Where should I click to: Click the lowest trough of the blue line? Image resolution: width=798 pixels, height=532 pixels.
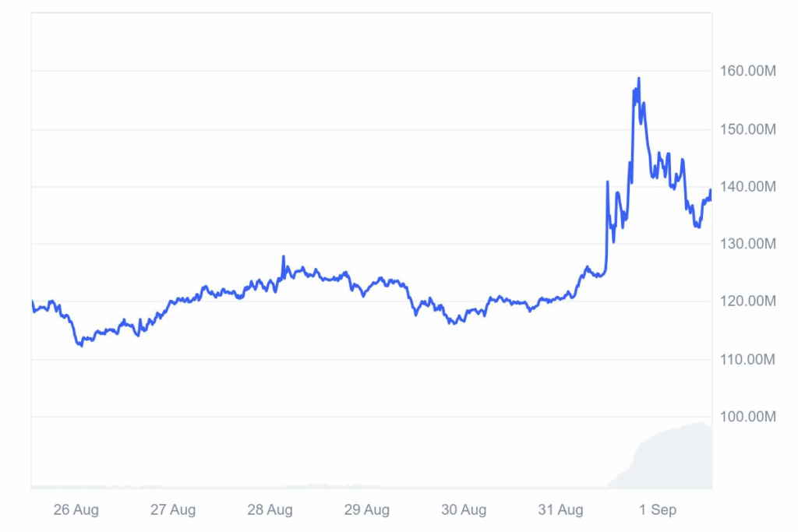[81, 345]
